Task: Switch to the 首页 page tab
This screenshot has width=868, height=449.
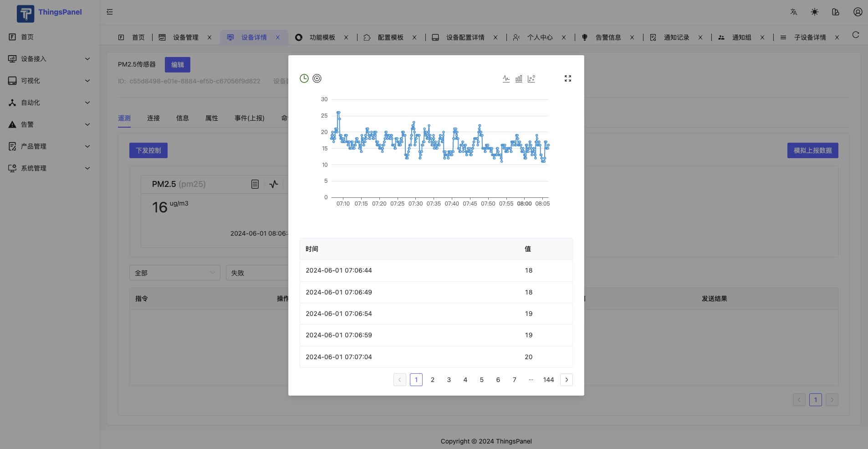Action: tap(132, 37)
